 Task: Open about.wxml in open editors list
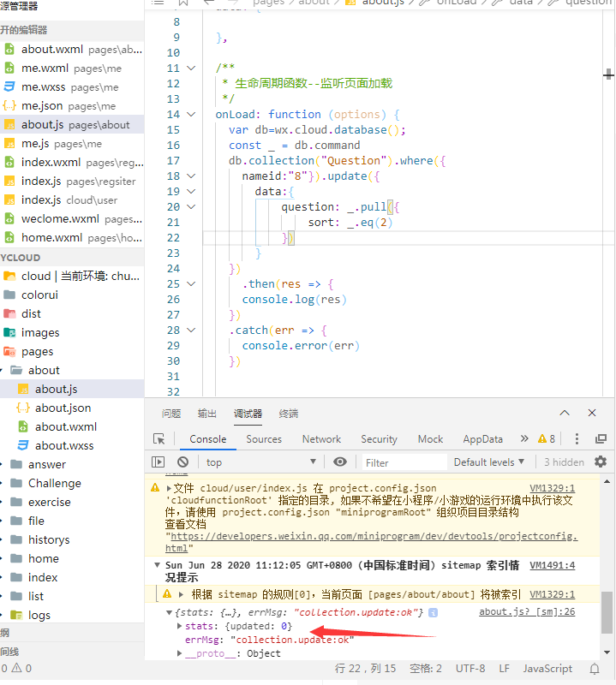click(x=72, y=50)
